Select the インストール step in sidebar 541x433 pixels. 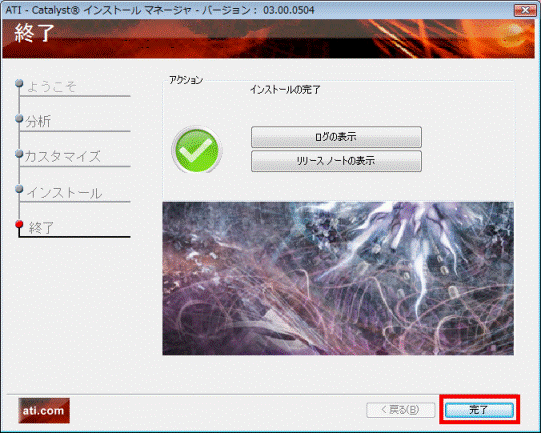(x=64, y=193)
